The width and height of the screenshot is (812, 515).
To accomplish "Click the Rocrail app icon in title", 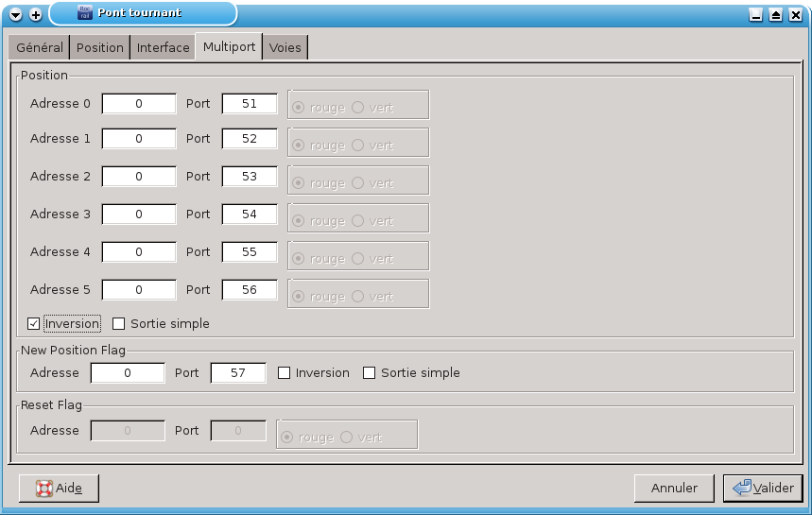I will 84,13.
